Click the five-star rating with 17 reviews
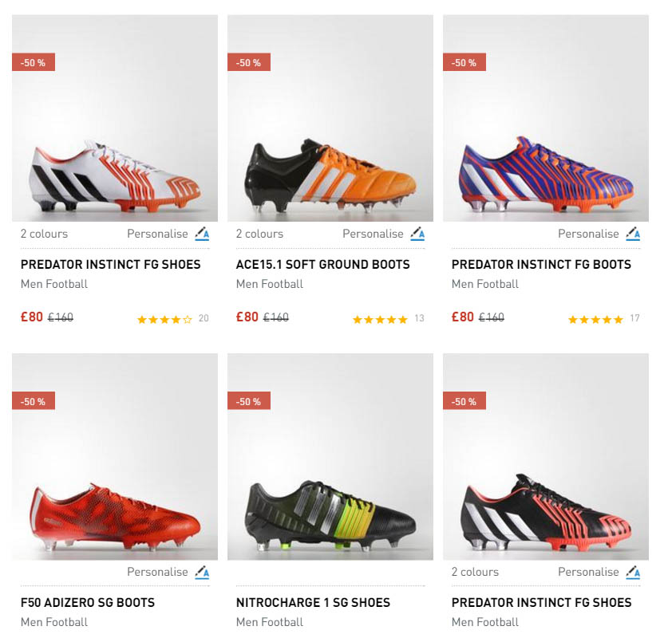 [x=595, y=319]
